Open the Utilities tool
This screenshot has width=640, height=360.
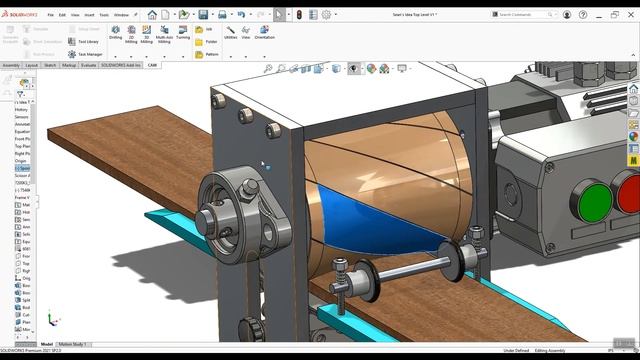(231, 32)
